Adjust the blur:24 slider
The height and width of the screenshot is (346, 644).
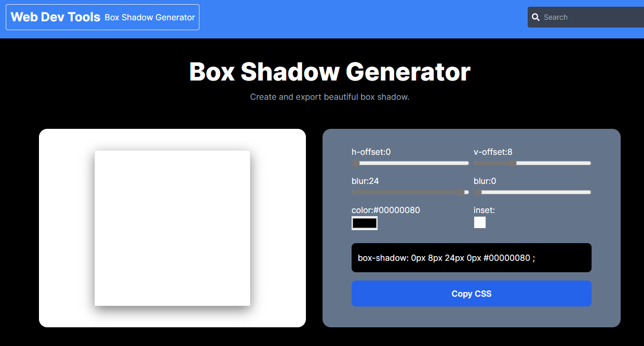pos(410,192)
